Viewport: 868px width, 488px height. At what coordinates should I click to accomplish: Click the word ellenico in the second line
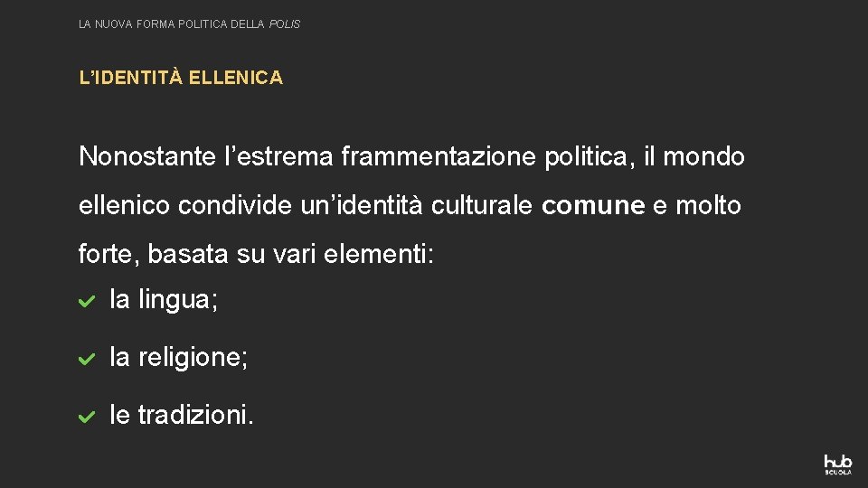click(124, 205)
